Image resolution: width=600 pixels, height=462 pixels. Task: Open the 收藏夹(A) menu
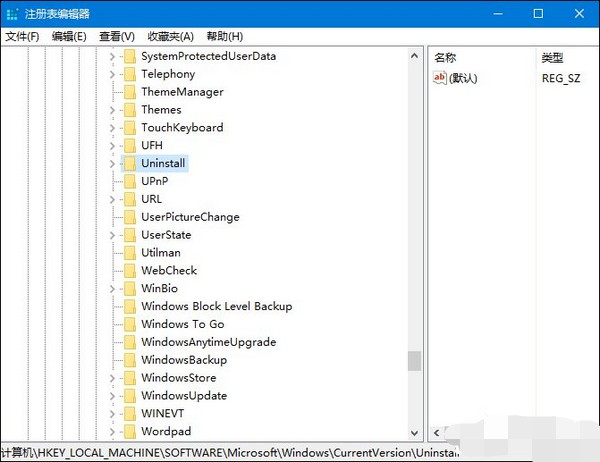coord(171,36)
